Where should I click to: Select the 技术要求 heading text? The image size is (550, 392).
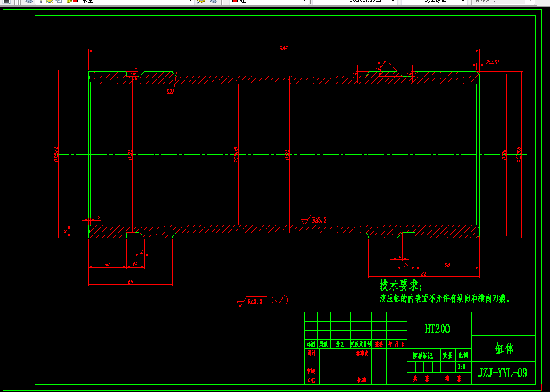tap(402, 285)
